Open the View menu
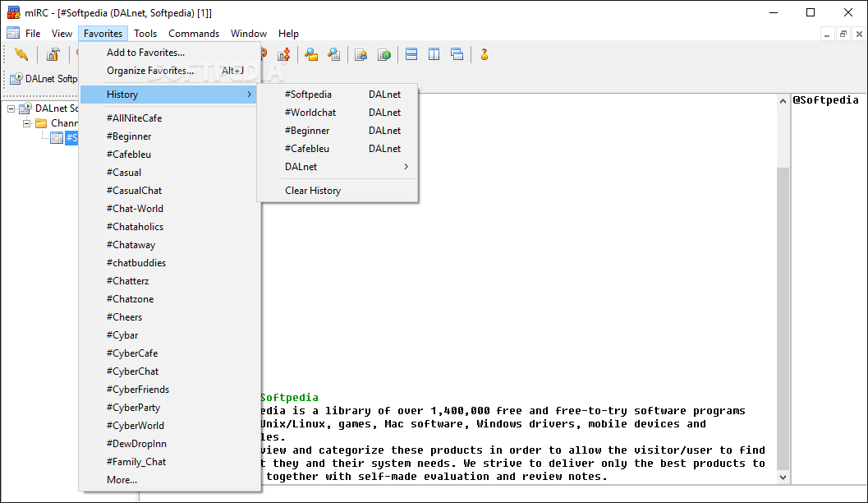This screenshot has width=868, height=503. coord(62,33)
